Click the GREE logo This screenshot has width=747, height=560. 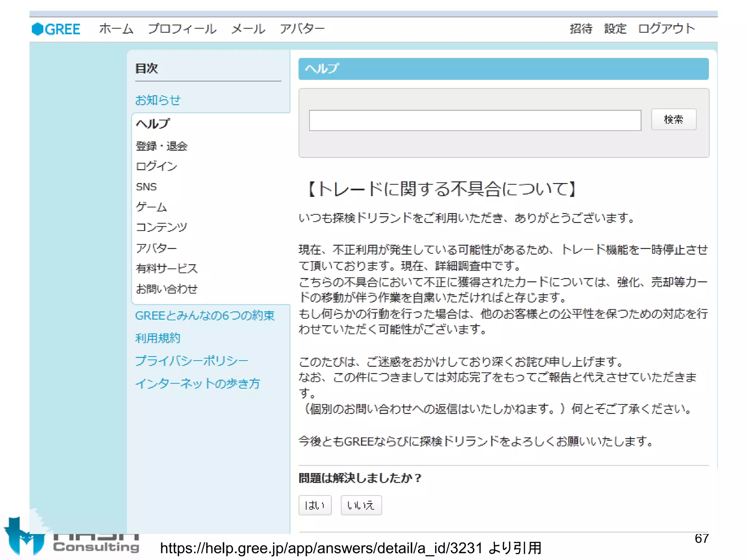tap(56, 29)
